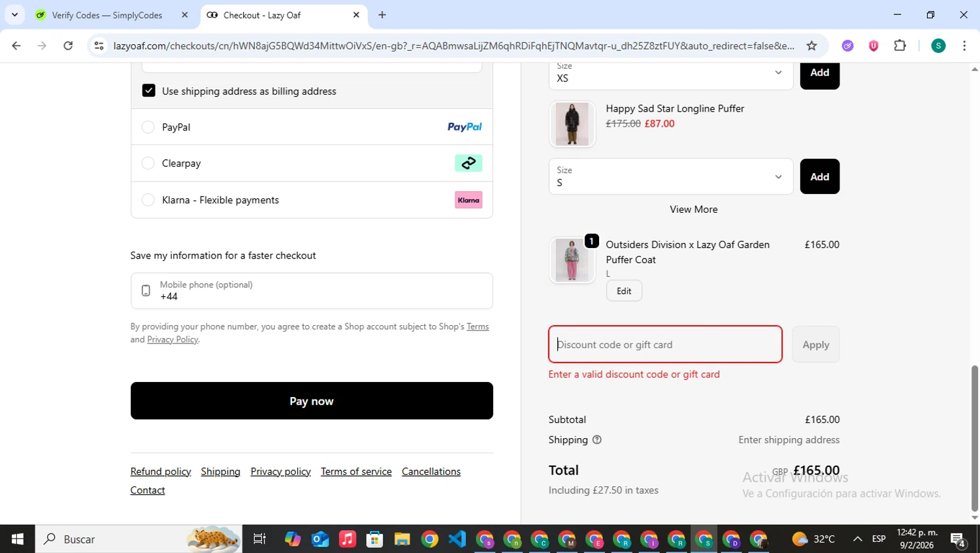Open the S size dropdown for Longline Puffer

point(671,176)
